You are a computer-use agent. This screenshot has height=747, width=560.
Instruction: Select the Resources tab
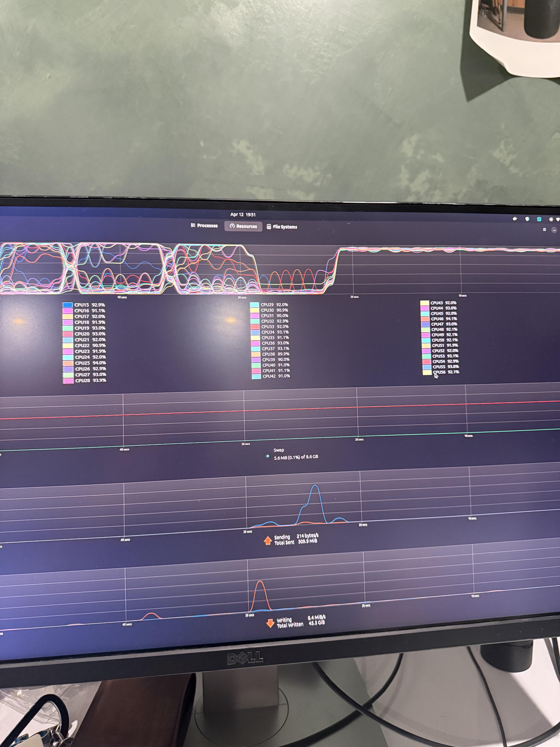(x=243, y=226)
